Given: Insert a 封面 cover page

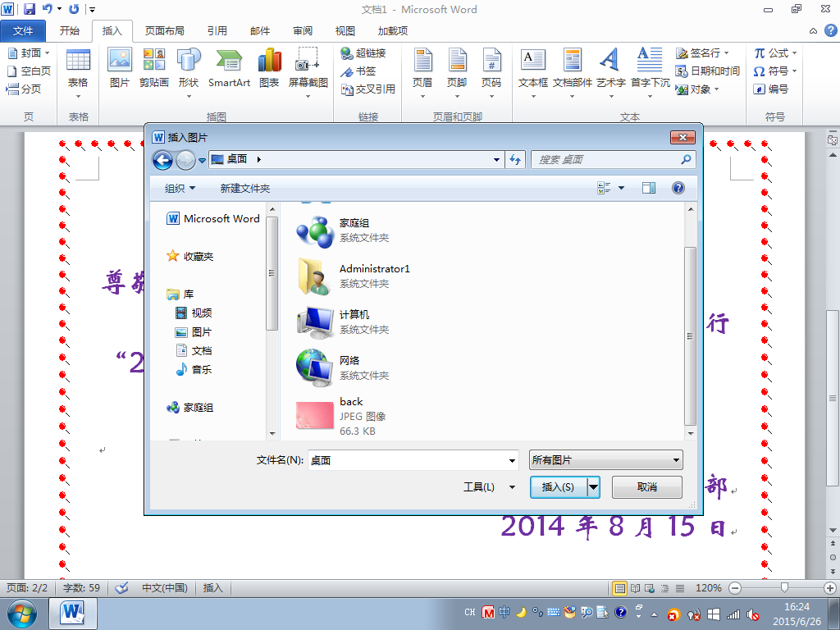Looking at the screenshot, I should (29, 53).
